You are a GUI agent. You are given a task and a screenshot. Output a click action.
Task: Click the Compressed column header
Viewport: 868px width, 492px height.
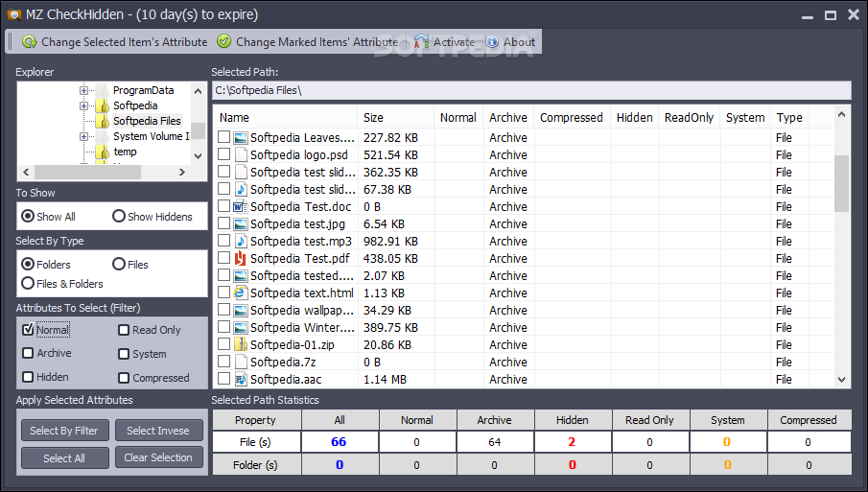tap(572, 117)
